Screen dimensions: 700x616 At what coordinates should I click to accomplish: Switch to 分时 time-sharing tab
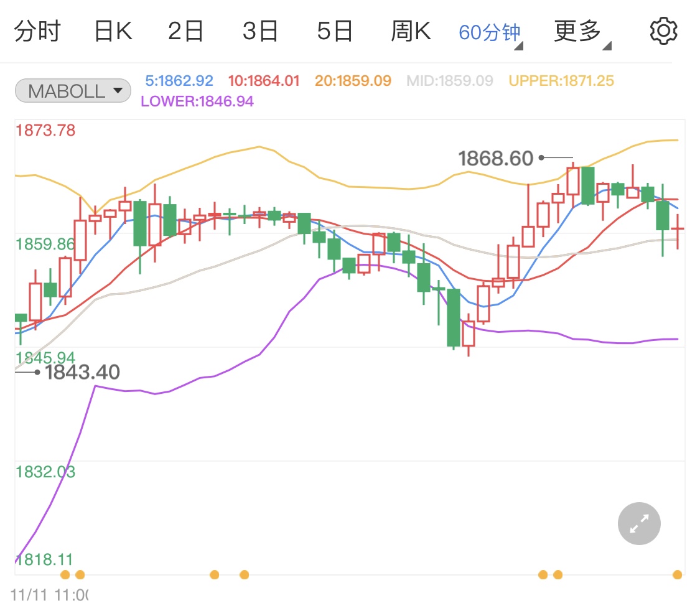point(37,31)
